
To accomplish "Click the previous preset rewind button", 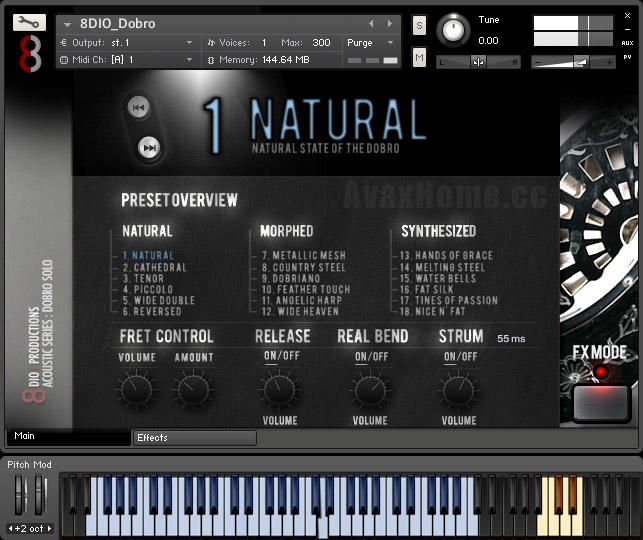I will tap(140, 108).
